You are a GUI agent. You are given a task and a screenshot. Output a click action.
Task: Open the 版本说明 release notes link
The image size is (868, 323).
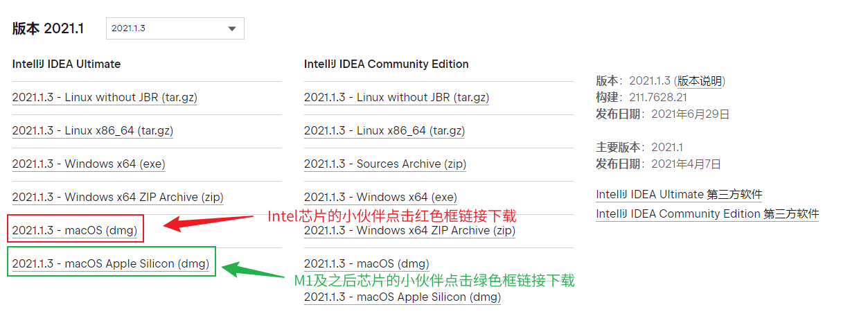(x=700, y=81)
